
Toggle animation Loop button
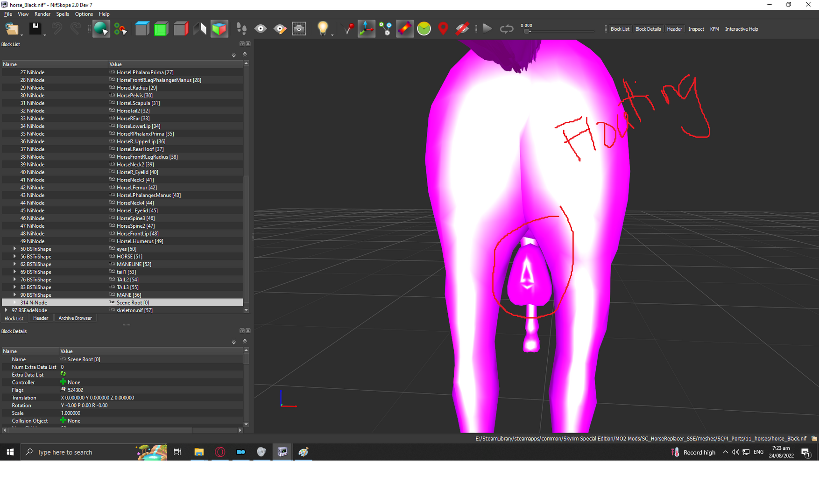pyautogui.click(x=506, y=29)
